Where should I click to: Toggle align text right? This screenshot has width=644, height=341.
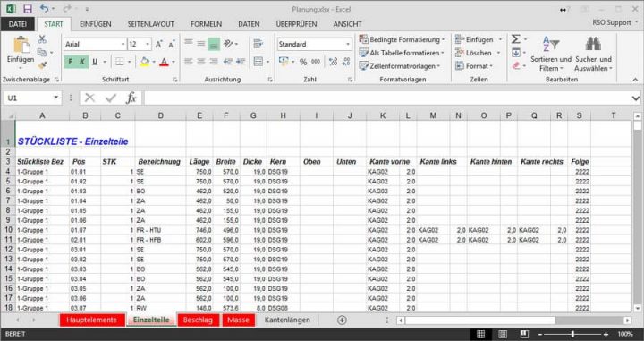[x=214, y=62]
